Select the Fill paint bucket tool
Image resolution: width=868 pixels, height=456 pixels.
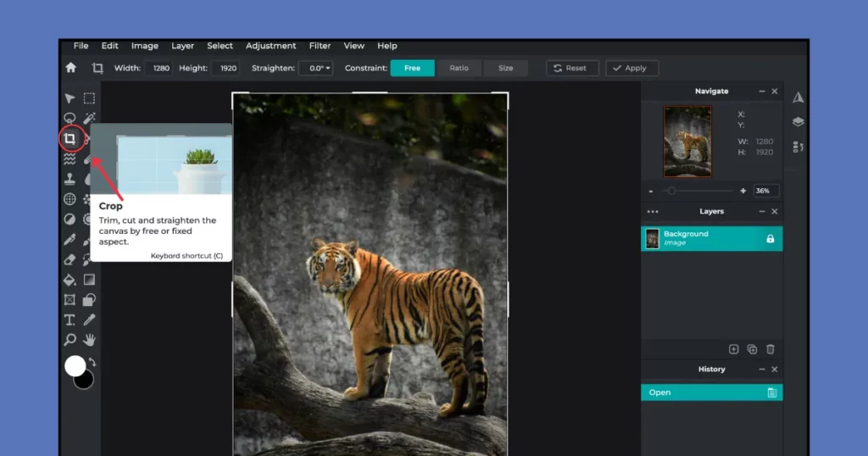pyautogui.click(x=70, y=280)
